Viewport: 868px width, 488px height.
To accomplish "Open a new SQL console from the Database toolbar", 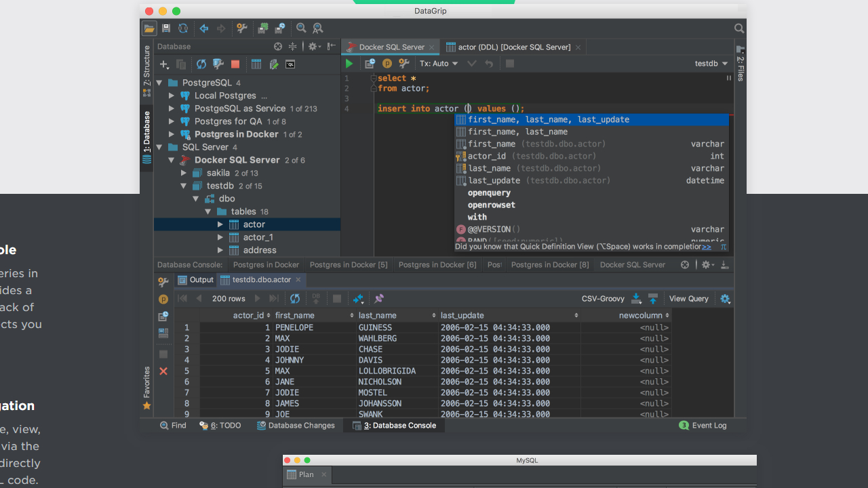I will coord(290,64).
